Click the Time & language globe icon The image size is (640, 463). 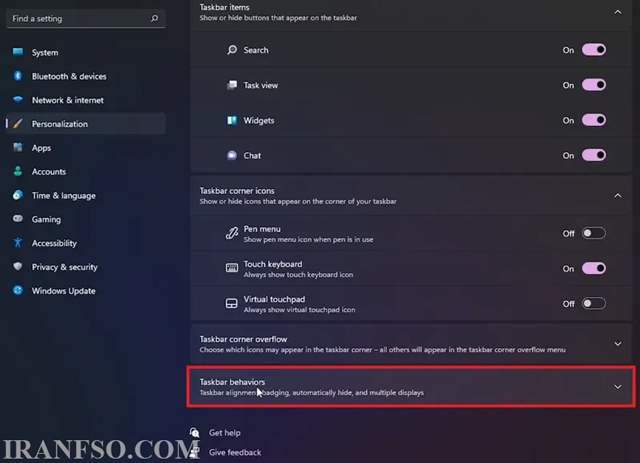click(18, 195)
